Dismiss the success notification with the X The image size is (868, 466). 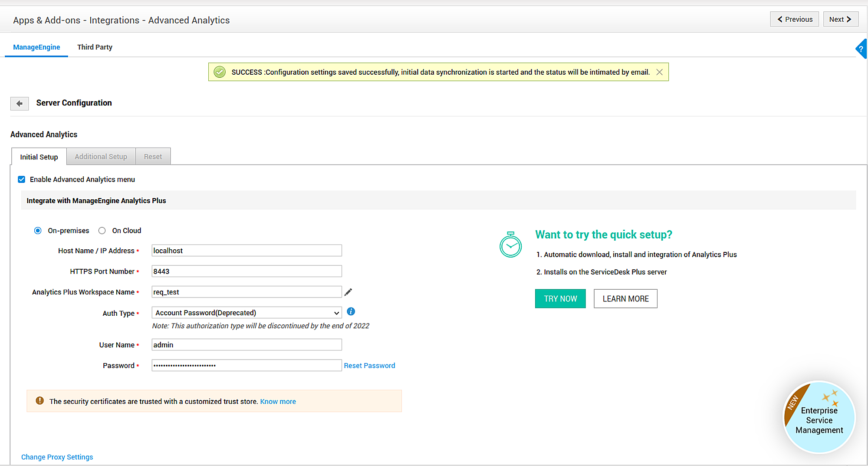pos(659,72)
